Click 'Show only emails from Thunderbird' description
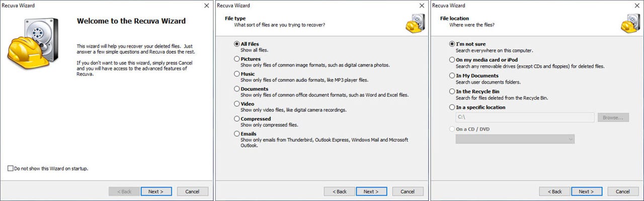The image size is (644, 201). point(325,143)
